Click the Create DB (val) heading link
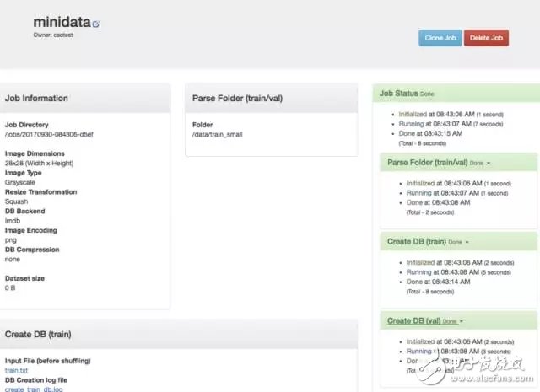The image size is (540, 392). 414,321
